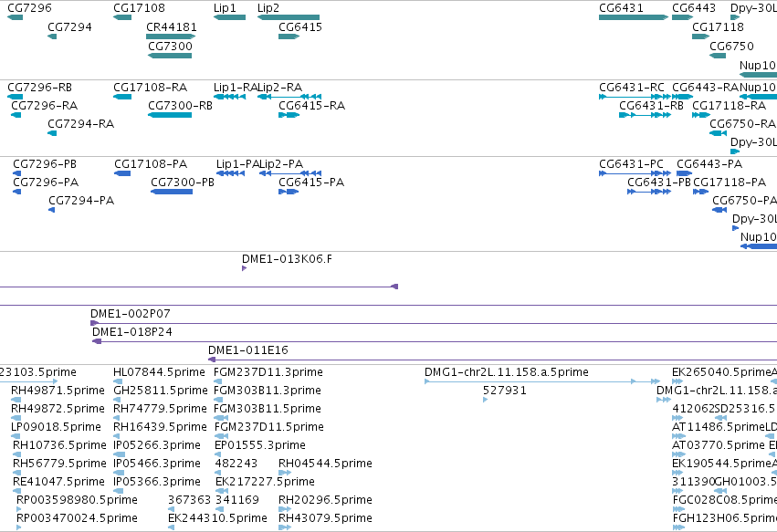The height and width of the screenshot is (532, 777).
Task: Select the 527931 feature label
Action: tap(505, 391)
